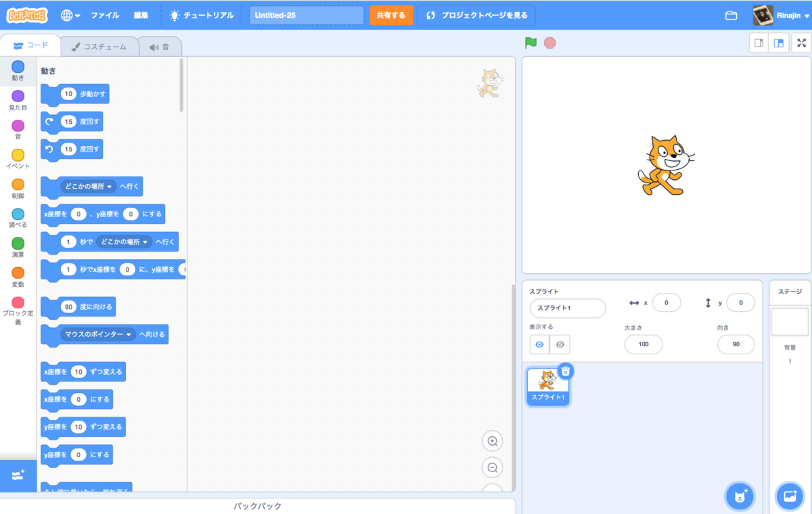This screenshot has width=812, height=514.
Task: Select the 調べる category circle
Action: point(18,214)
